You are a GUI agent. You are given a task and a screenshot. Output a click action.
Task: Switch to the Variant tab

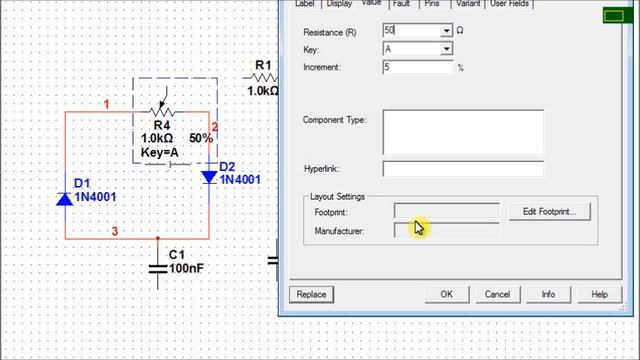click(468, 4)
